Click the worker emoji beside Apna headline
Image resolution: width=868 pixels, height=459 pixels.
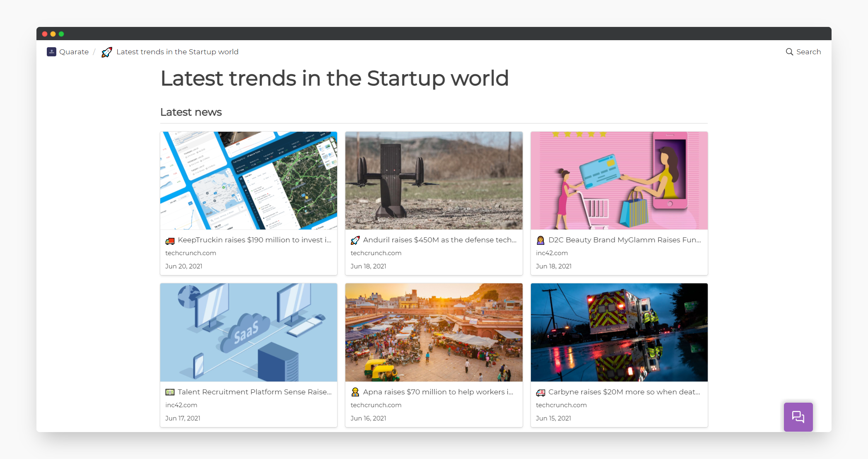click(x=355, y=392)
